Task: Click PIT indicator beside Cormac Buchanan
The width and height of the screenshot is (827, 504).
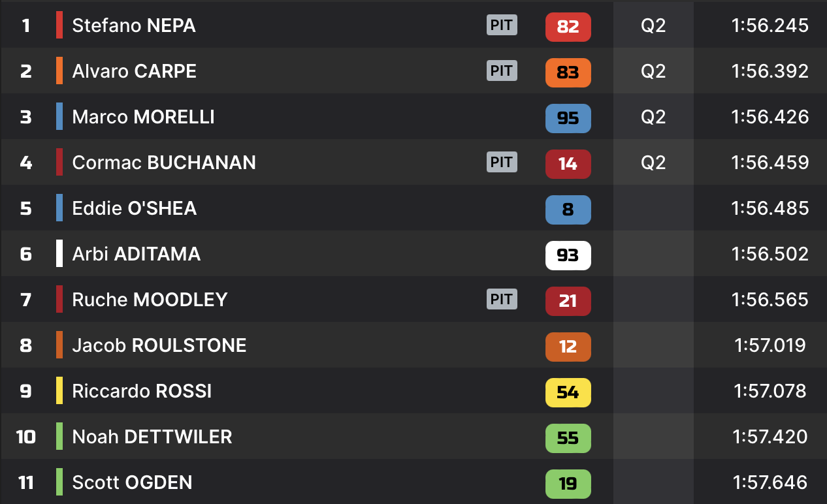Action: click(502, 162)
